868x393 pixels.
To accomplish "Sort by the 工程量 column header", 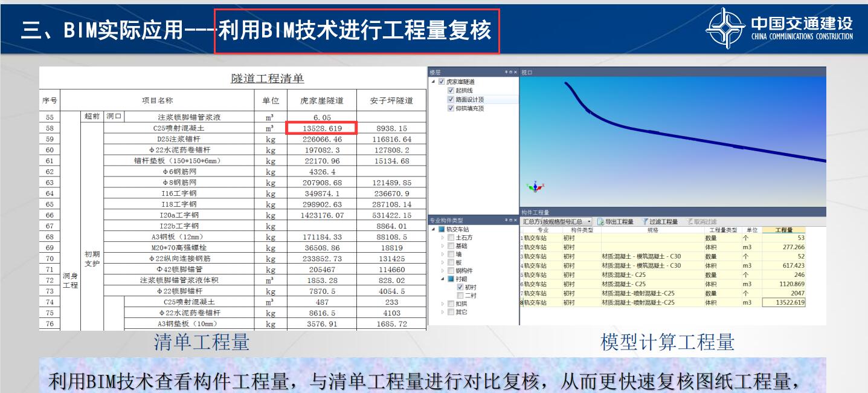I will tap(783, 230).
